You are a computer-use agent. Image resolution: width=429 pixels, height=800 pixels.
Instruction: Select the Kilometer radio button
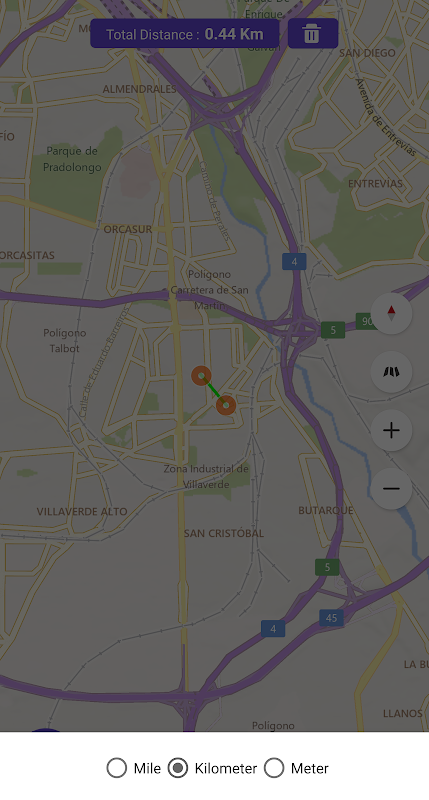[x=178, y=768]
